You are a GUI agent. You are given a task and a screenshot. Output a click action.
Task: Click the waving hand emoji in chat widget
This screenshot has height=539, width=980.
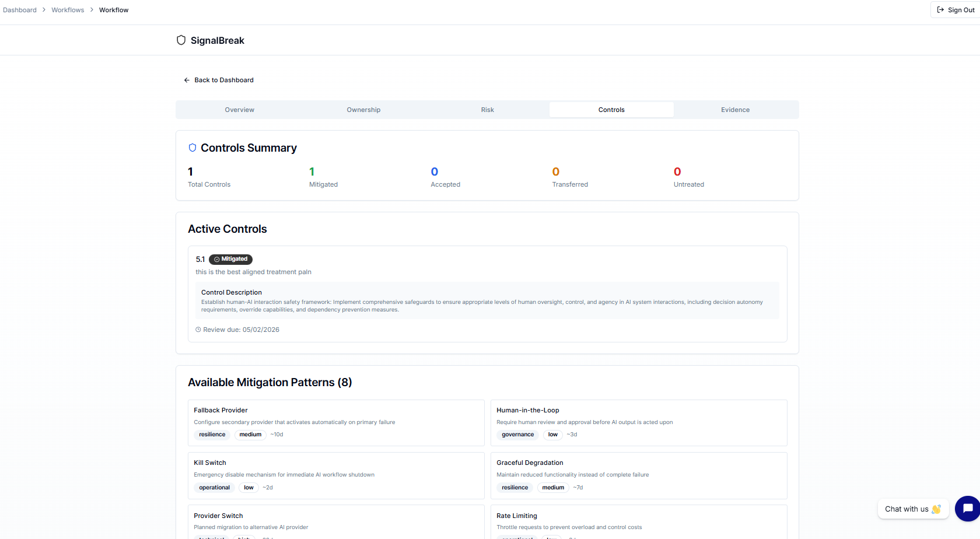coord(937,509)
